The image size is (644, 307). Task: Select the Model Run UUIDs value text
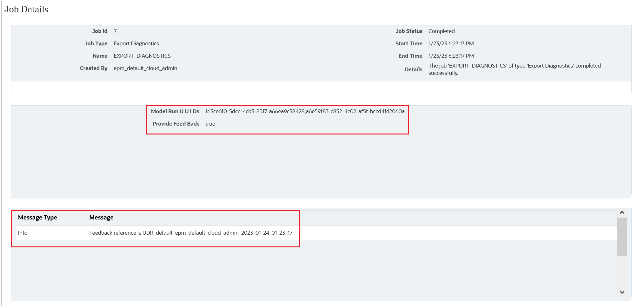(305, 111)
